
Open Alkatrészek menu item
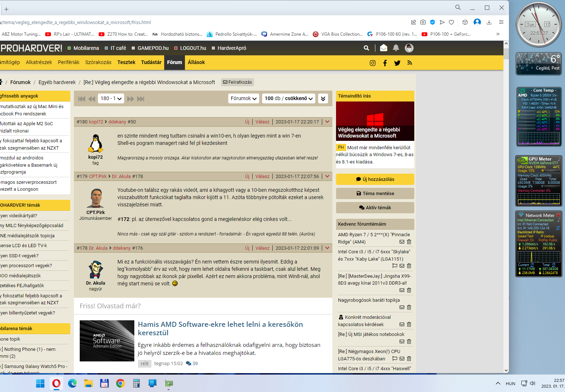(x=39, y=62)
